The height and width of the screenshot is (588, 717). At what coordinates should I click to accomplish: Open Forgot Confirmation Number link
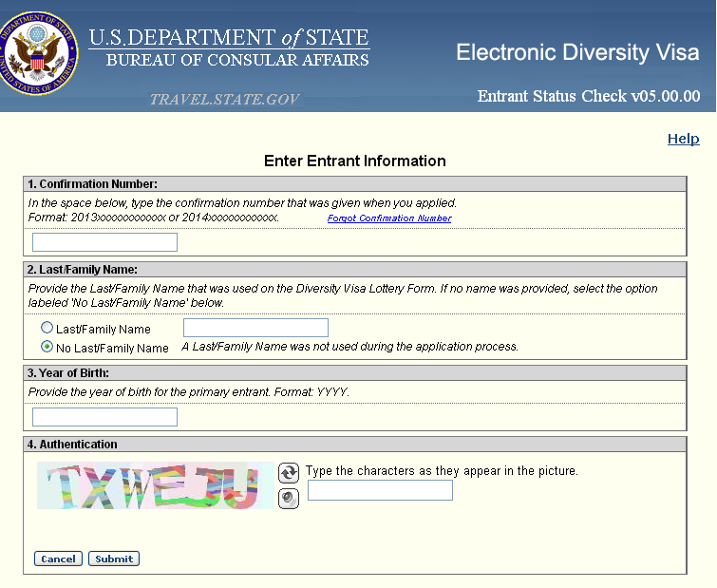click(x=389, y=218)
